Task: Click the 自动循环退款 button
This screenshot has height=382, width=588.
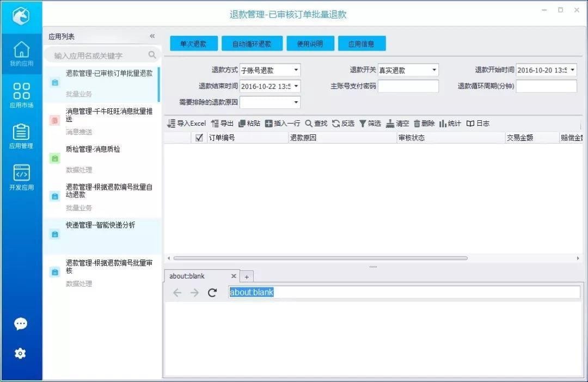Action: point(252,43)
